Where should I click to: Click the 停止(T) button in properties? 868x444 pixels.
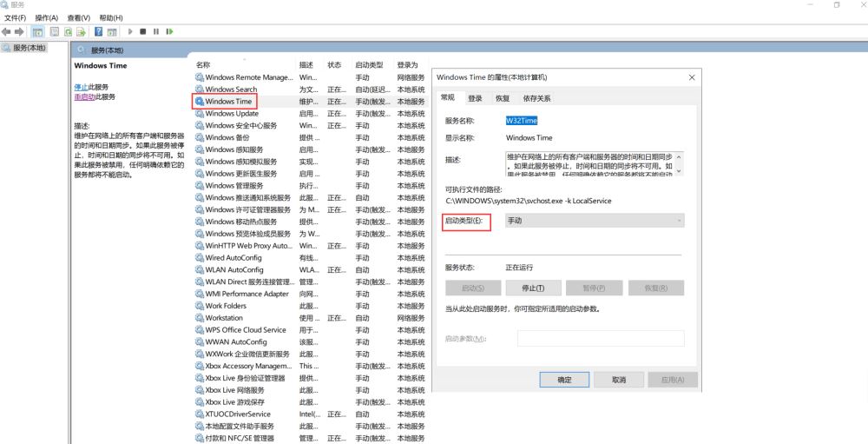click(x=533, y=288)
